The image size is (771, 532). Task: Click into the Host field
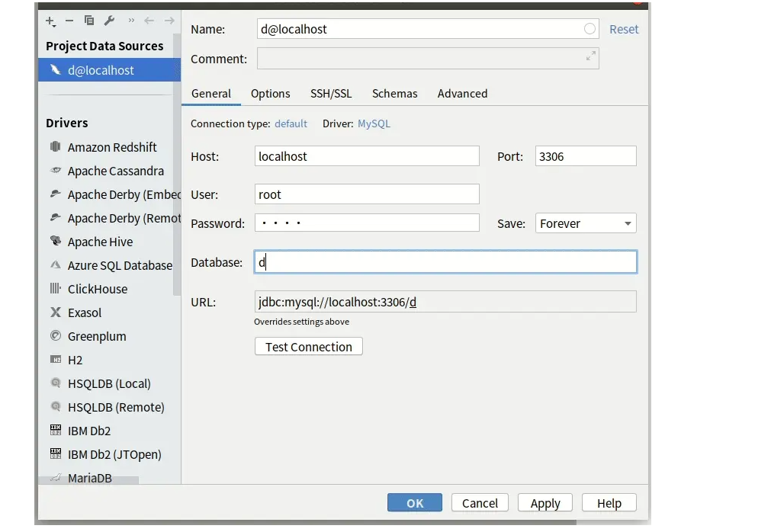[x=367, y=155]
